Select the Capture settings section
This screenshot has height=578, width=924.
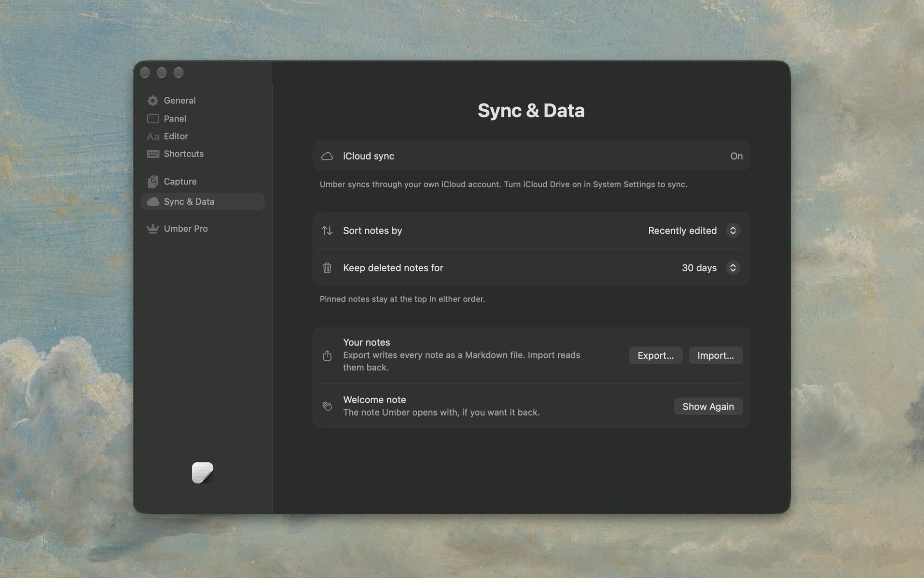click(202, 182)
